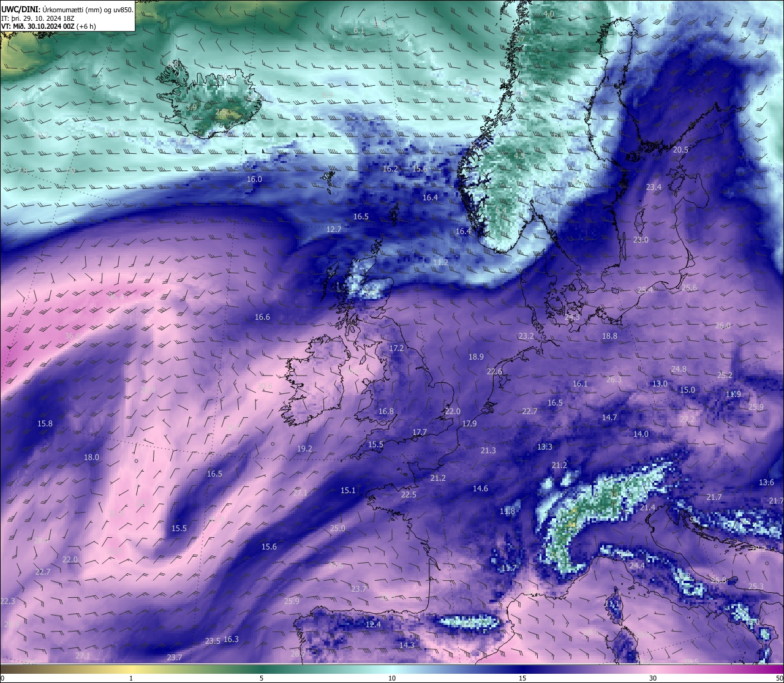
Task: Select the 19.2 value southwest of Ireland
Action: coord(304,448)
